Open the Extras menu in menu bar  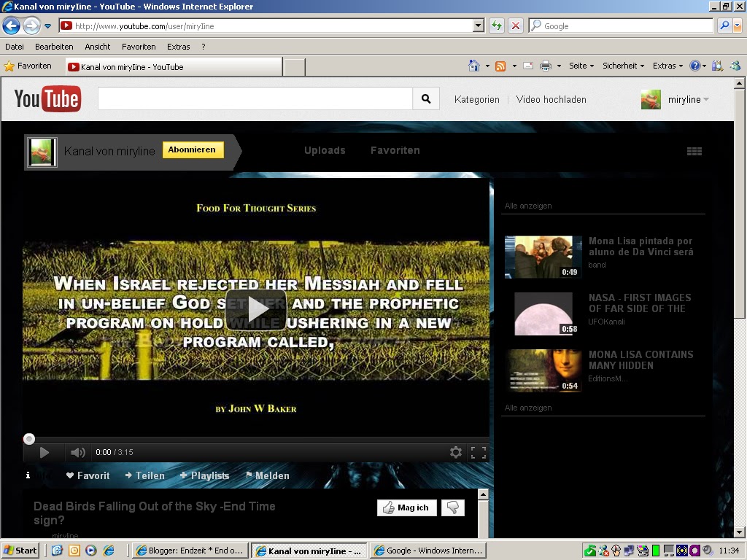178,47
